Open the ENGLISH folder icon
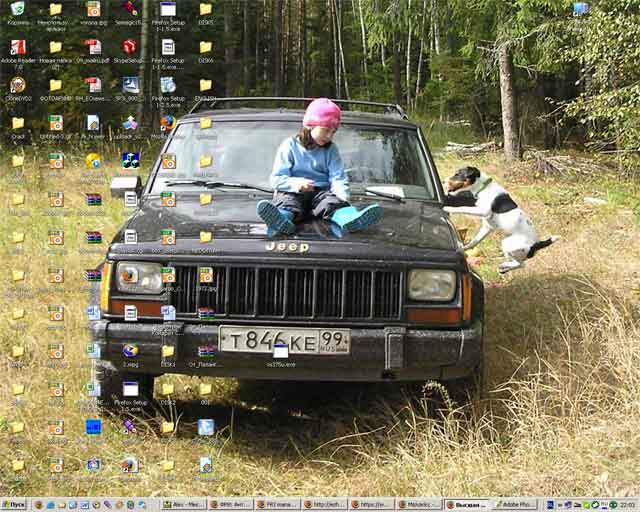This screenshot has width=640, height=512. 206,85
